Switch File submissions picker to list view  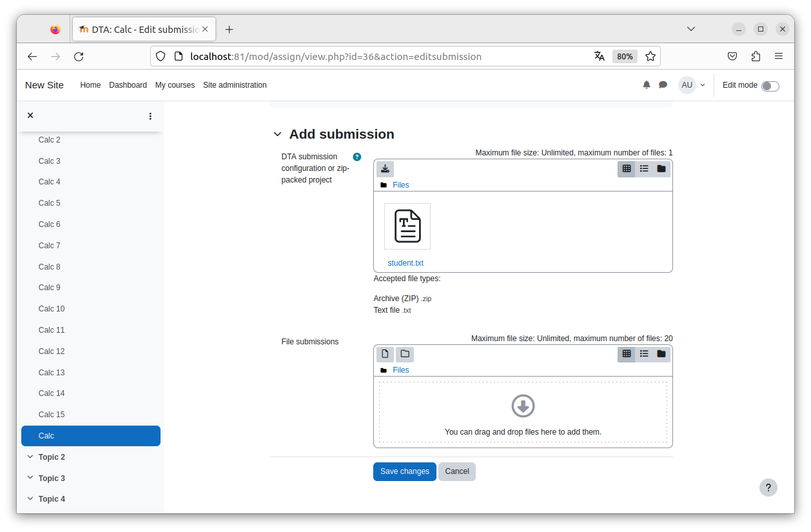(644, 354)
